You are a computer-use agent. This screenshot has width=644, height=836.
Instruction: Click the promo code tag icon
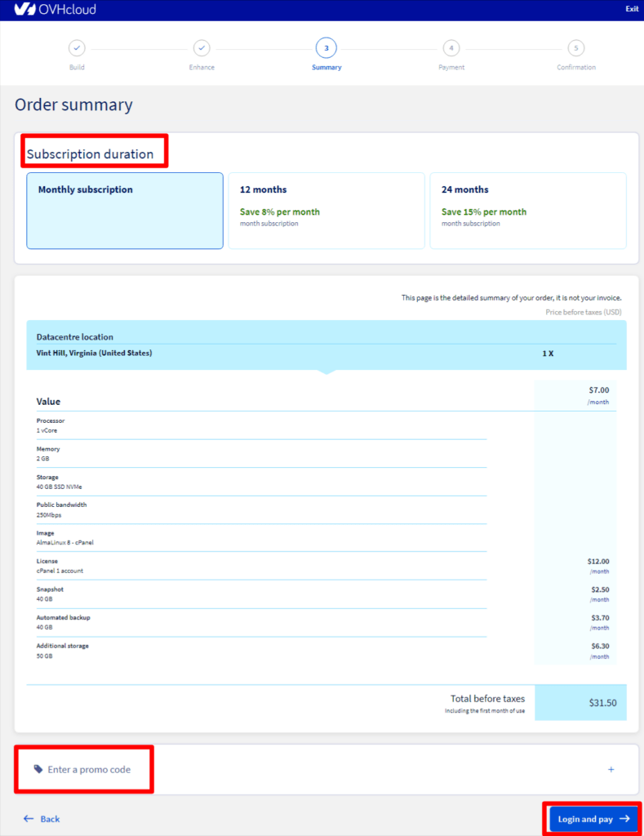pos(38,769)
